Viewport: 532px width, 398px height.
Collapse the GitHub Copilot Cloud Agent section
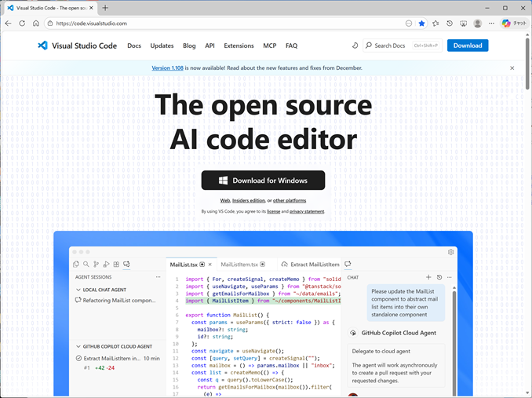[x=78, y=346]
